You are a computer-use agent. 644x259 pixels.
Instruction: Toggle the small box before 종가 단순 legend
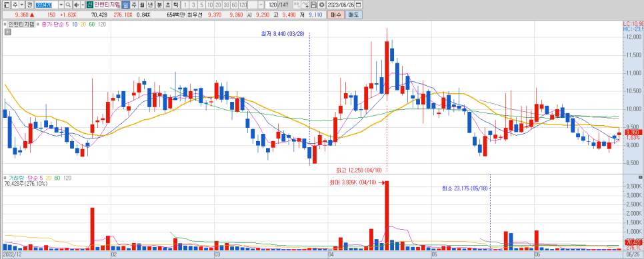38,24
